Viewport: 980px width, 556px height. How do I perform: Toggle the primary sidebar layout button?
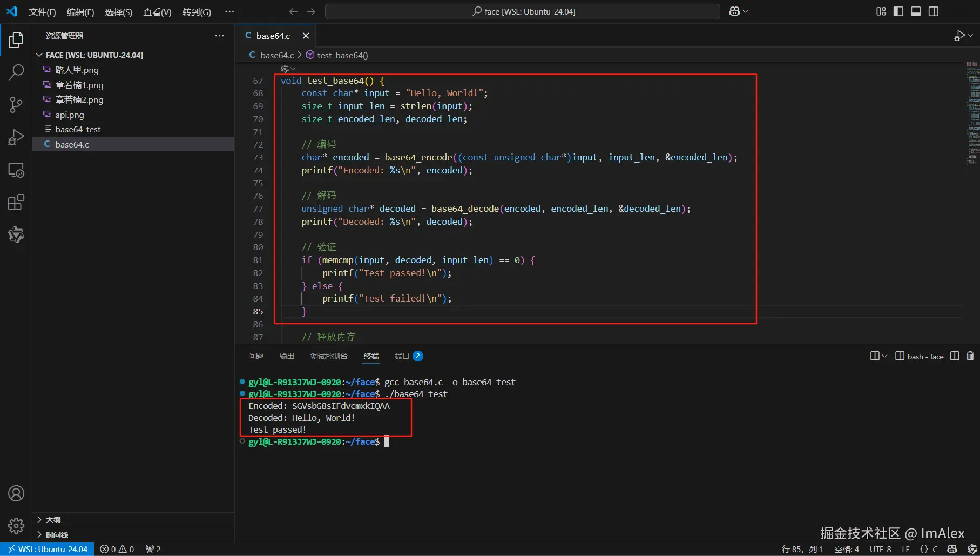coord(898,11)
